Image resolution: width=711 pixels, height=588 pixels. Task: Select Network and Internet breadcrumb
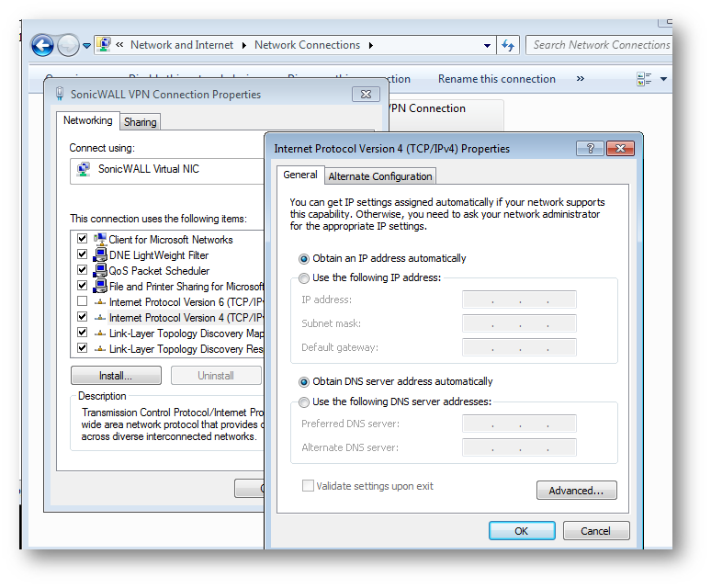[182, 45]
